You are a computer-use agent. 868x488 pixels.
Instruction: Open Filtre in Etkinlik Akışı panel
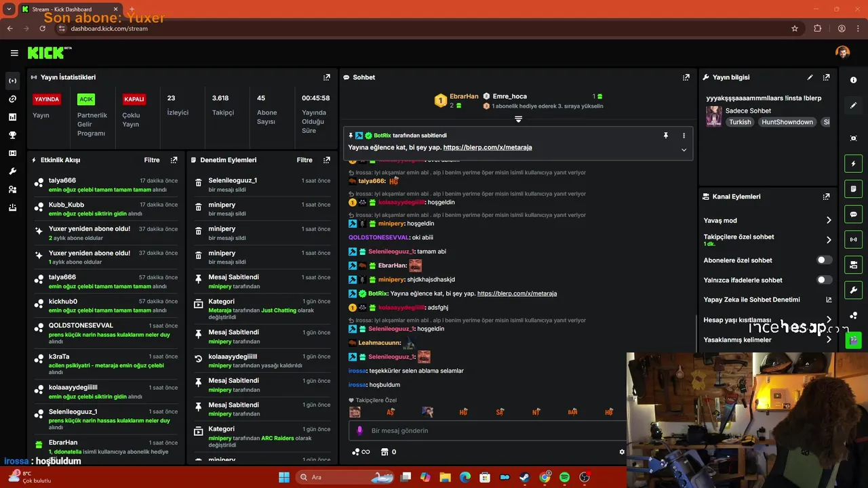[x=152, y=160]
